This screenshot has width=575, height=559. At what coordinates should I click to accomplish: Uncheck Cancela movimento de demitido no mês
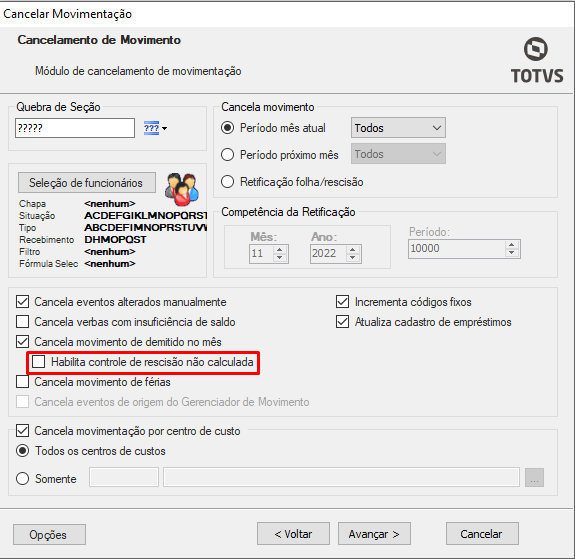click(x=22, y=342)
